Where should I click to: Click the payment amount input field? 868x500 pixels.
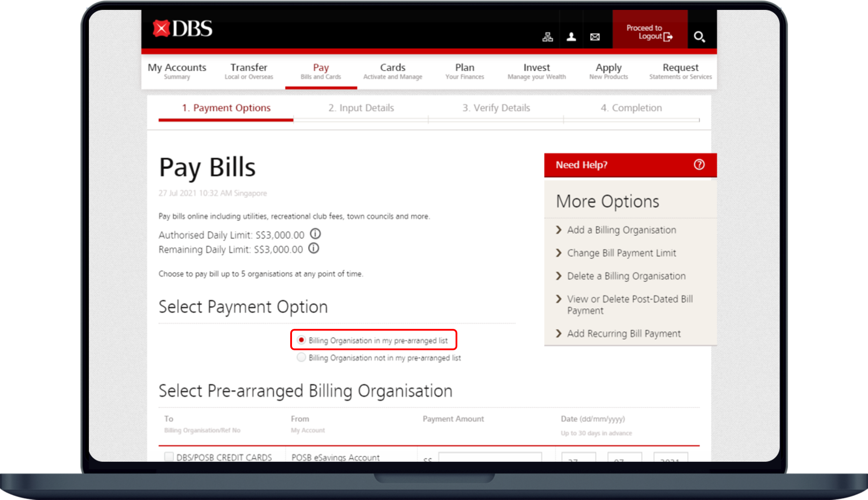(490, 457)
